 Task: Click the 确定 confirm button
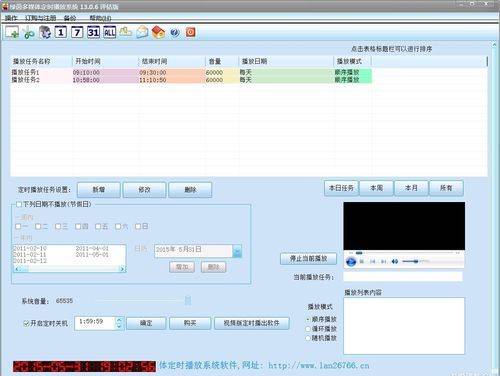[146, 323]
